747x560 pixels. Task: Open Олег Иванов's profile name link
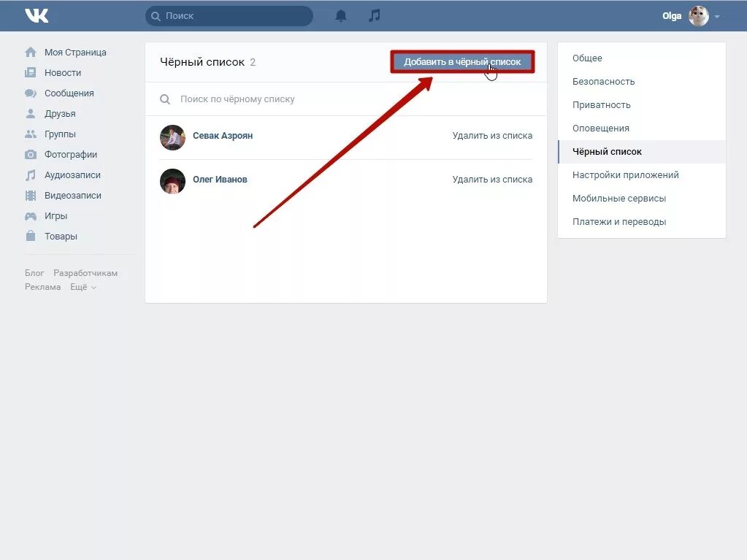[220, 180]
